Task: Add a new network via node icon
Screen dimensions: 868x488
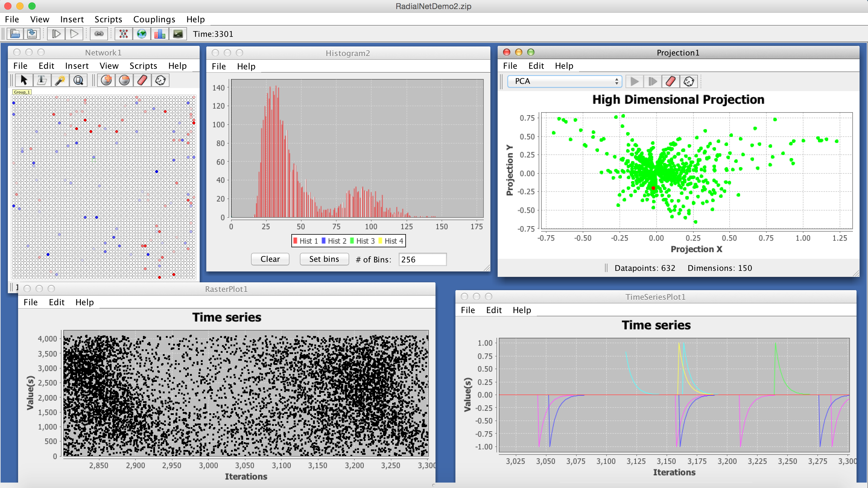Action: click(x=124, y=34)
